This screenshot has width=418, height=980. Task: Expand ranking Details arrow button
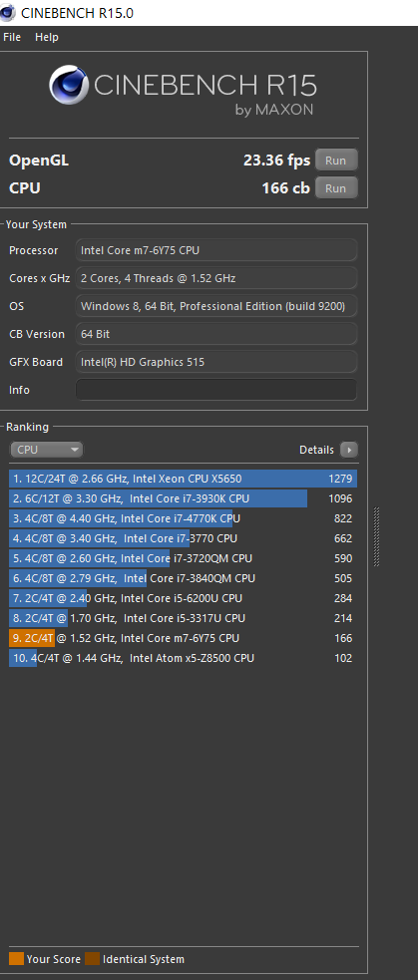(348, 450)
